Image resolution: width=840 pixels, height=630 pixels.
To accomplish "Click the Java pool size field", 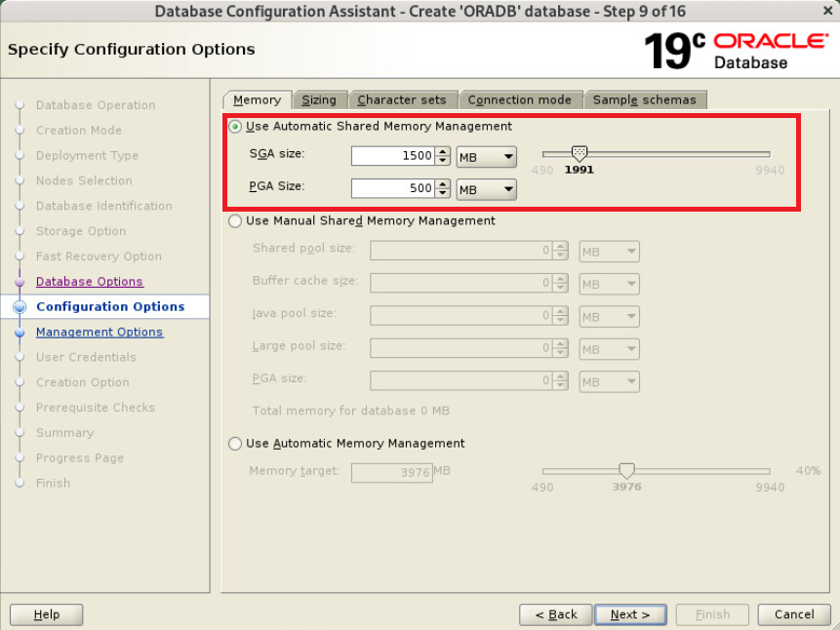I will (x=461, y=316).
